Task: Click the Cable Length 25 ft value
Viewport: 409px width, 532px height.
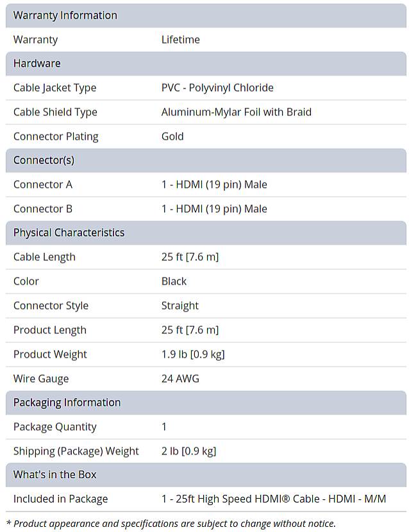Action: pyautogui.click(x=190, y=257)
